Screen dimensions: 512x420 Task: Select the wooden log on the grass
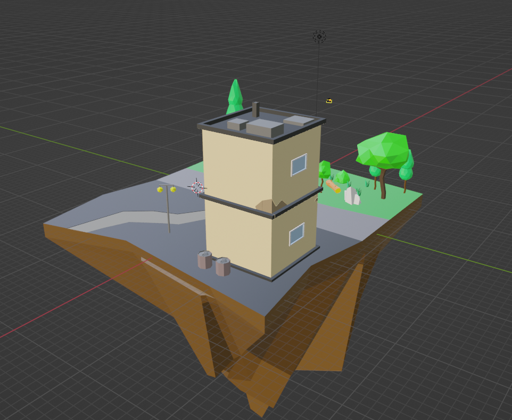(x=333, y=186)
